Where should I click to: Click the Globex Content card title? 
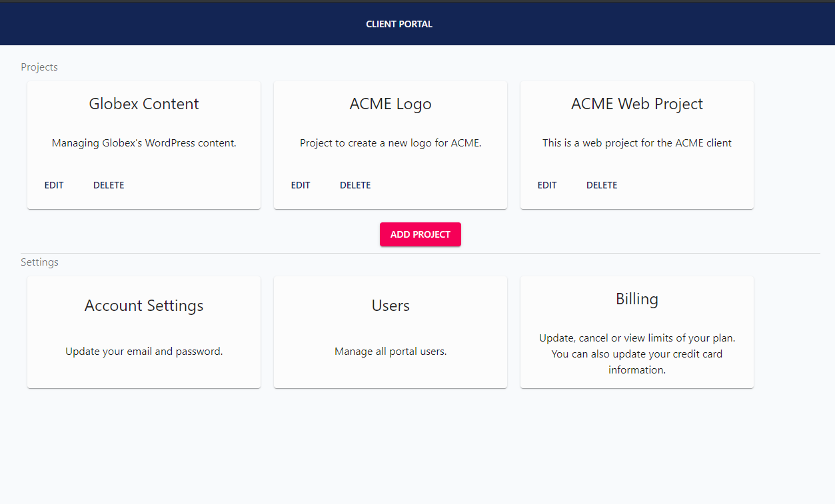coord(143,104)
